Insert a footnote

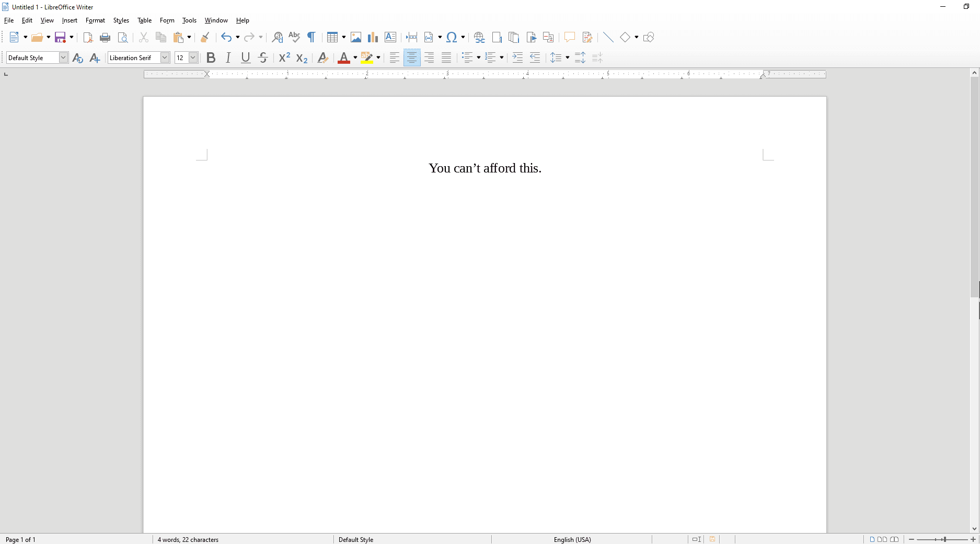tap(497, 37)
